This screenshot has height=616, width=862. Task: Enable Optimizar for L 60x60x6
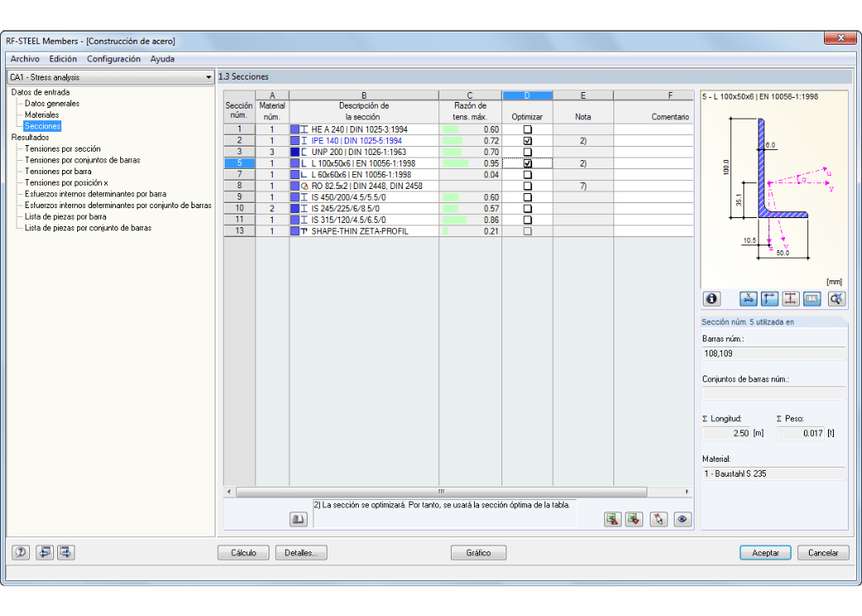[x=527, y=174]
